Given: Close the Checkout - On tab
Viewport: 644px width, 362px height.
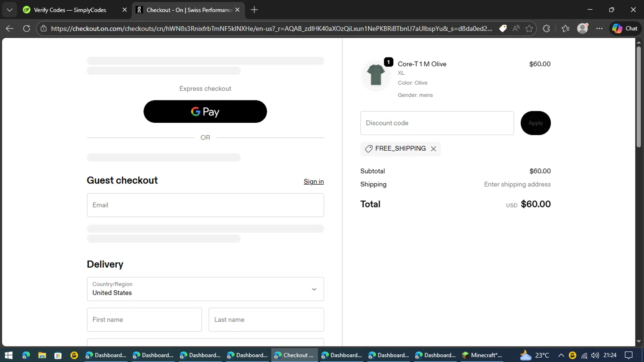Looking at the screenshot, I should pos(237,10).
